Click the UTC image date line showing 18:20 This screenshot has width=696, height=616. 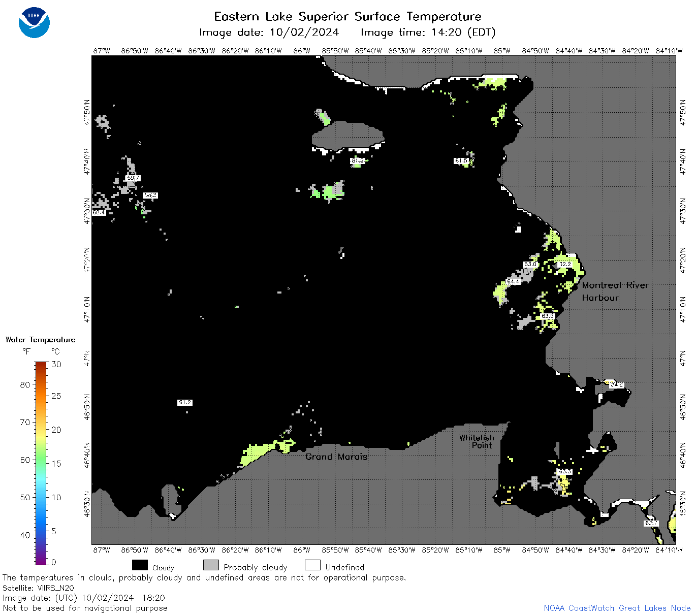click(x=84, y=598)
